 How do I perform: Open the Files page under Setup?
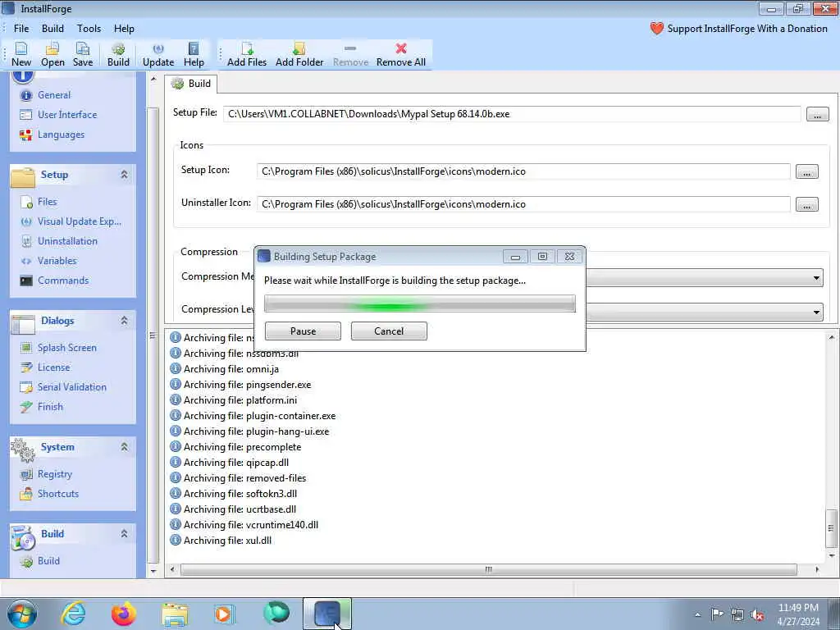click(47, 202)
